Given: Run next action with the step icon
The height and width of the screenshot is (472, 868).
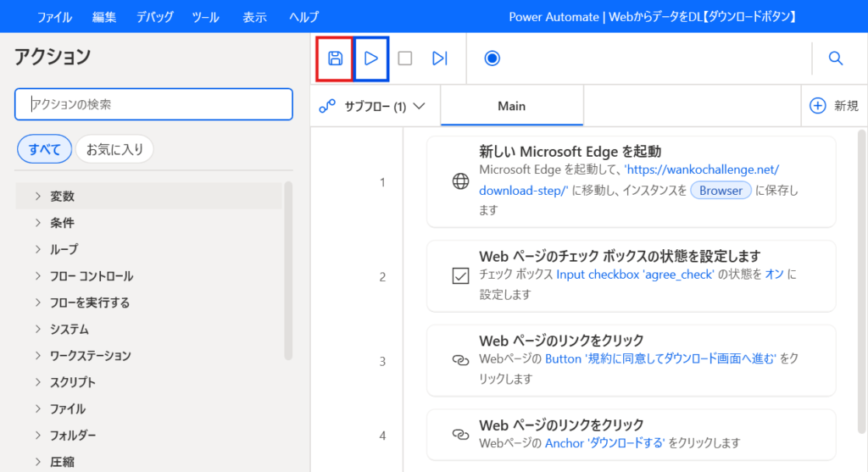Looking at the screenshot, I should [x=440, y=58].
